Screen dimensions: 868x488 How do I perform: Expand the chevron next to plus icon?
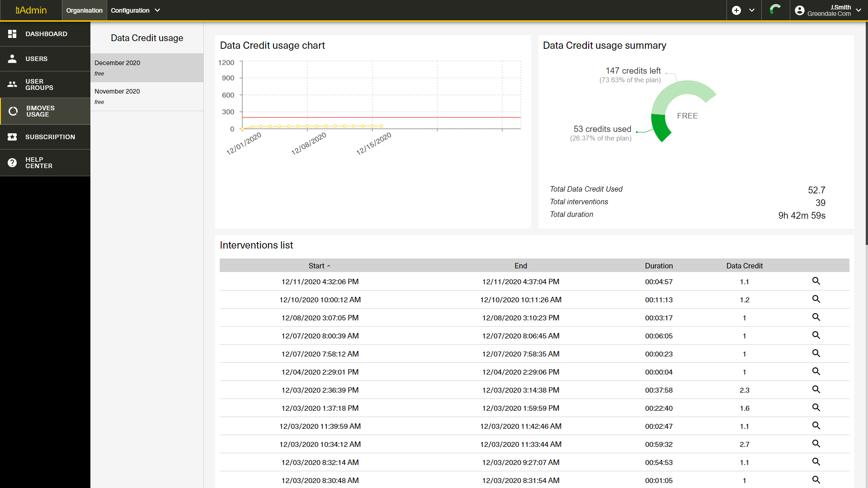pos(752,10)
